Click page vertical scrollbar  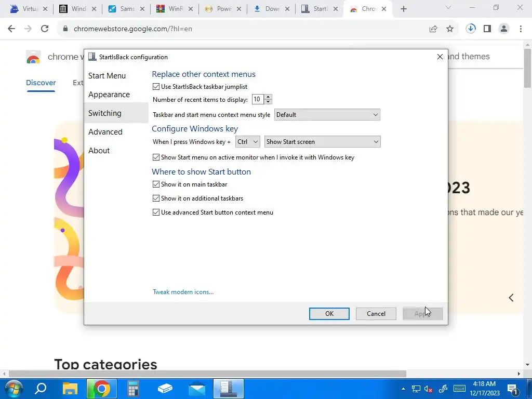pos(528,68)
